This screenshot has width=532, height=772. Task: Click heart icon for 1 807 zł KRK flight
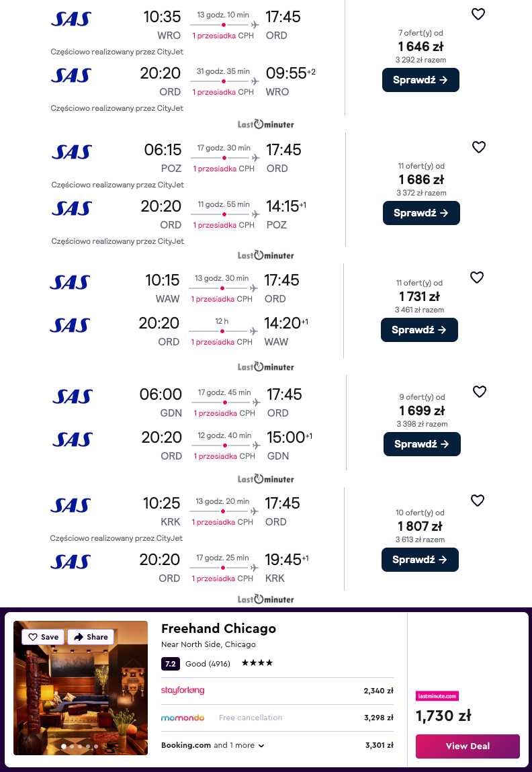[x=478, y=501]
